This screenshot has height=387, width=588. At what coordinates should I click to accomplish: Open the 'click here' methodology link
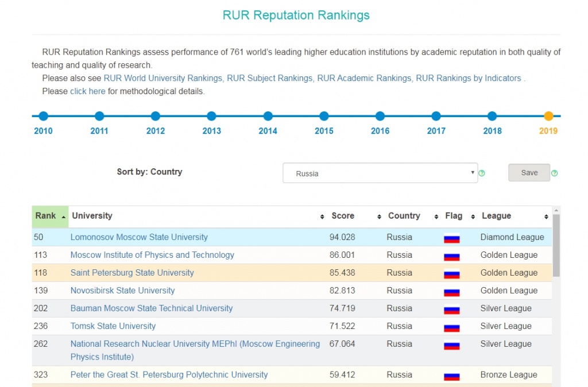coord(87,91)
